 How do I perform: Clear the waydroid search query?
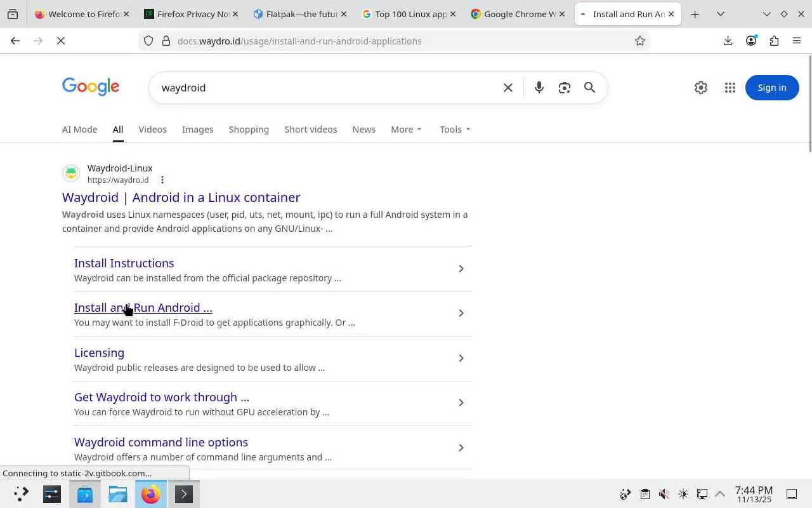tap(508, 88)
